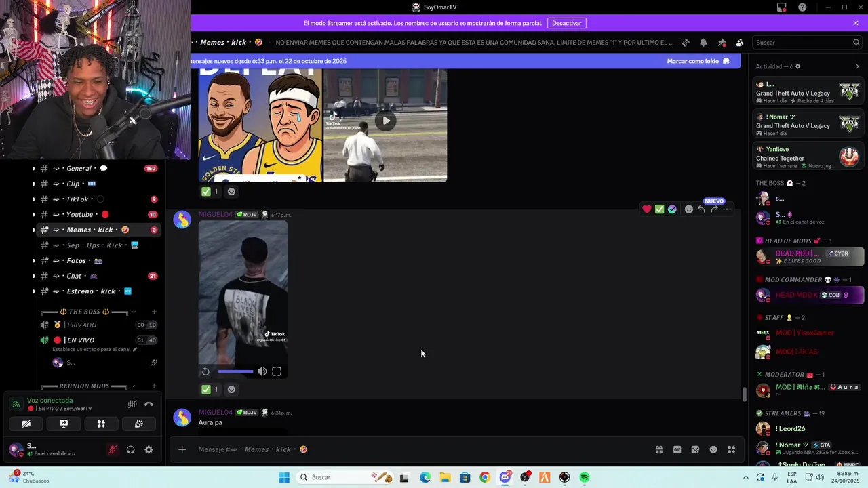868x488 pixels.
Task: Switch to Youtube channel
Action: [99, 214]
